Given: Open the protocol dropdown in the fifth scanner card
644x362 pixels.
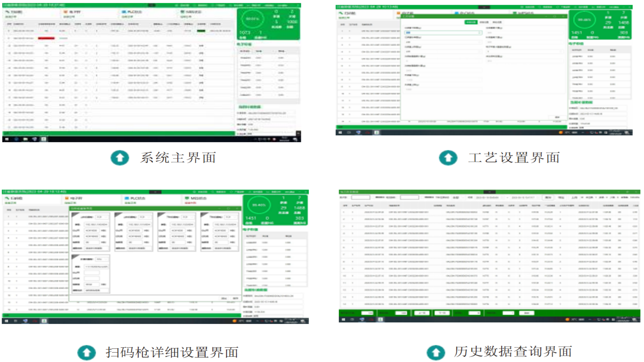Looking at the screenshot, I should (102, 259).
